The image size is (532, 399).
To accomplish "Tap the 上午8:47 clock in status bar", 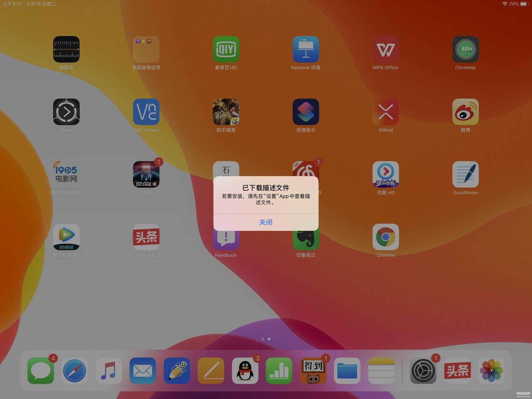I will (13, 4).
